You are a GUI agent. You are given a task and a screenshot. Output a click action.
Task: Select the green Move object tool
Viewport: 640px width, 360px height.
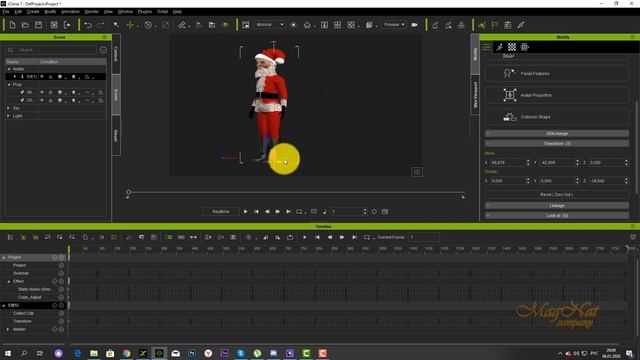pos(130,25)
